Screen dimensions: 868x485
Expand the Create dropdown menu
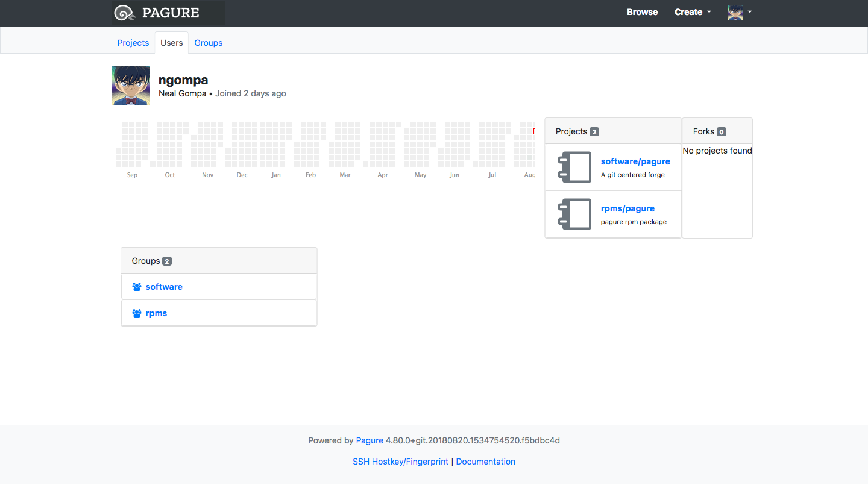pos(693,12)
